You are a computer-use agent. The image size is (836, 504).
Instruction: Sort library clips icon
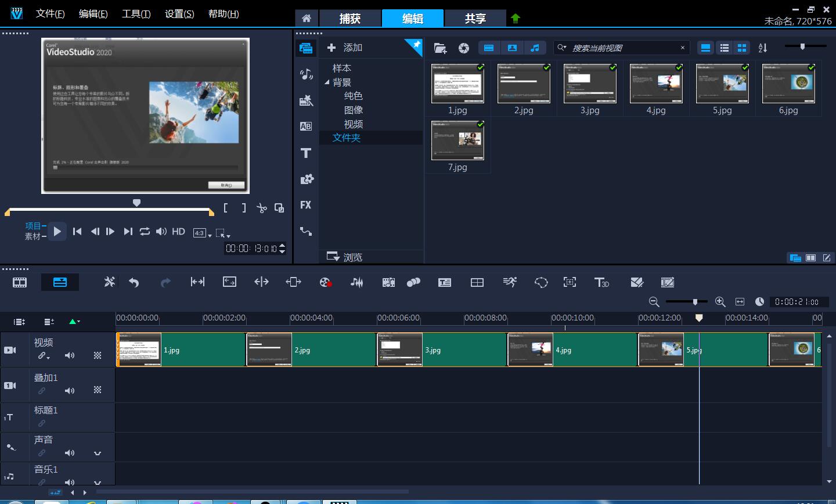click(x=763, y=48)
